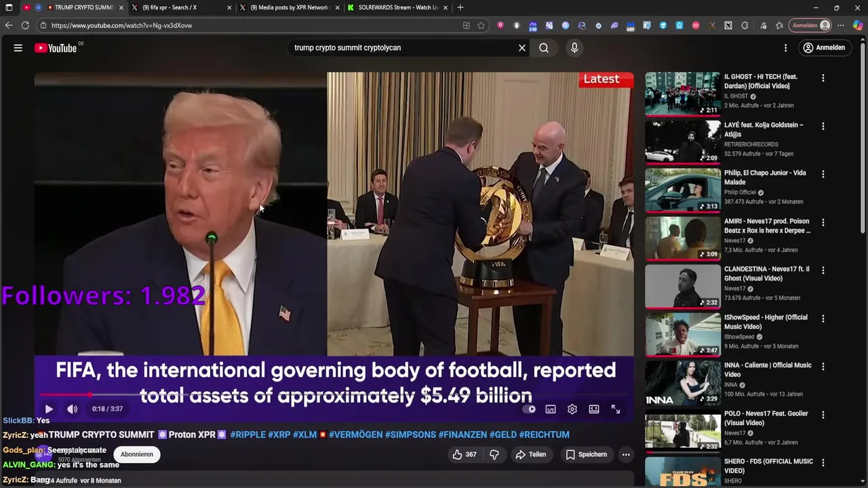Open options menu for IL GHOST video
The width and height of the screenshot is (868, 488).
coord(823,79)
